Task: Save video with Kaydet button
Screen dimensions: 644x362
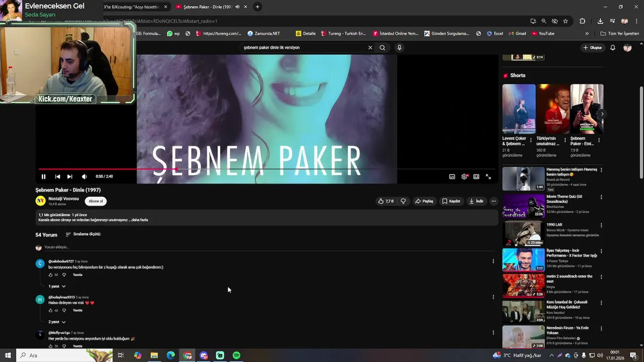Action: pos(451,201)
